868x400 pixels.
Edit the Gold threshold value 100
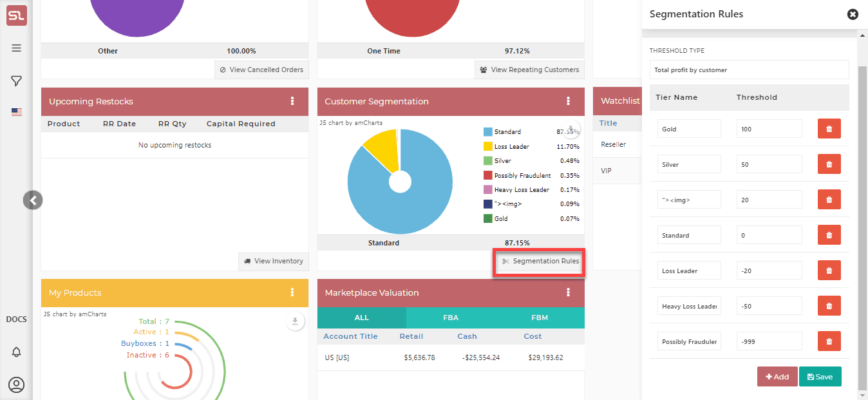[769, 129]
